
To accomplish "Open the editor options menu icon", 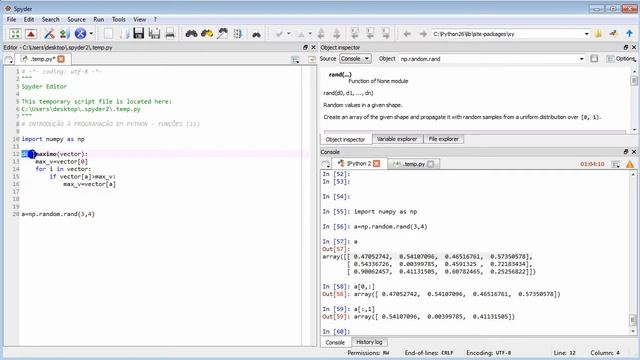I will click(295, 60).
